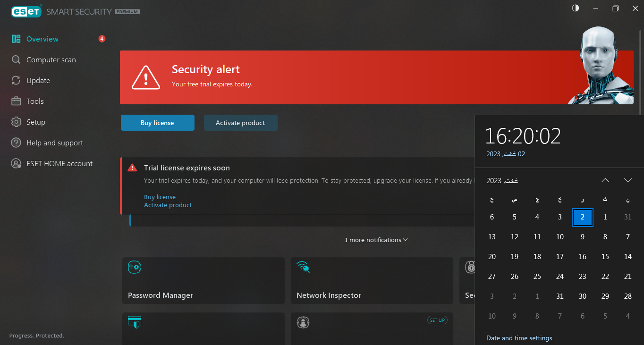The height and width of the screenshot is (345, 644).
Task: Select day 15 in the calendar
Action: pos(605,257)
